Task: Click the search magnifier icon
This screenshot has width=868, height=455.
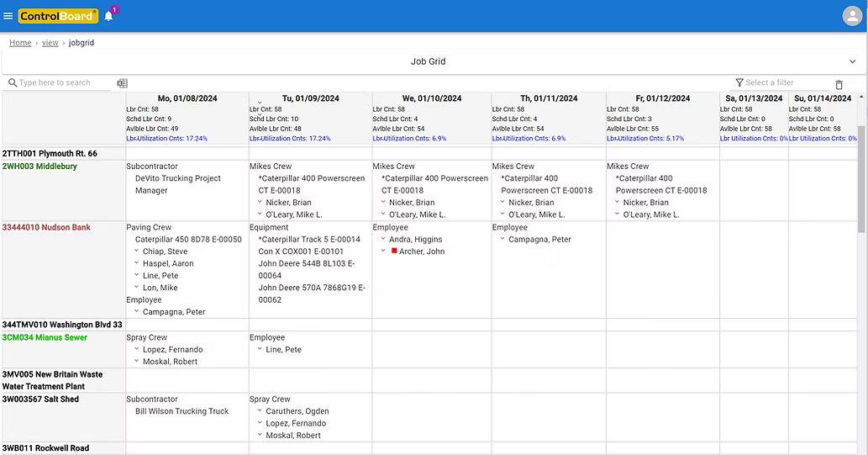Action: pyautogui.click(x=13, y=82)
